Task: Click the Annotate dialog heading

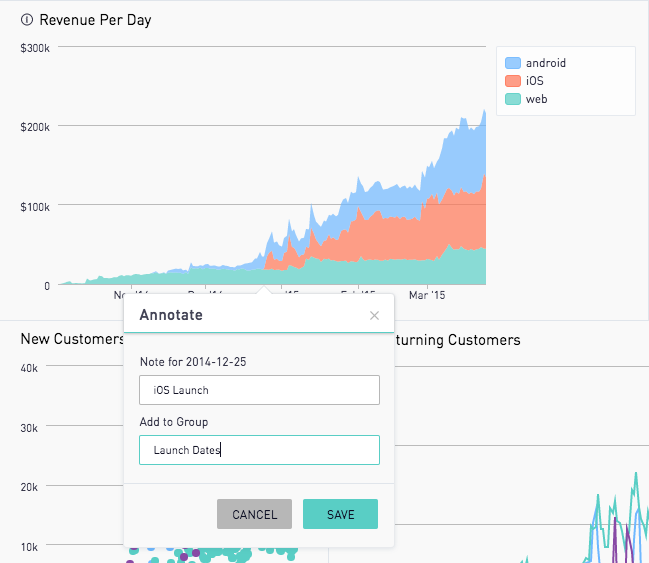Action: 171,315
